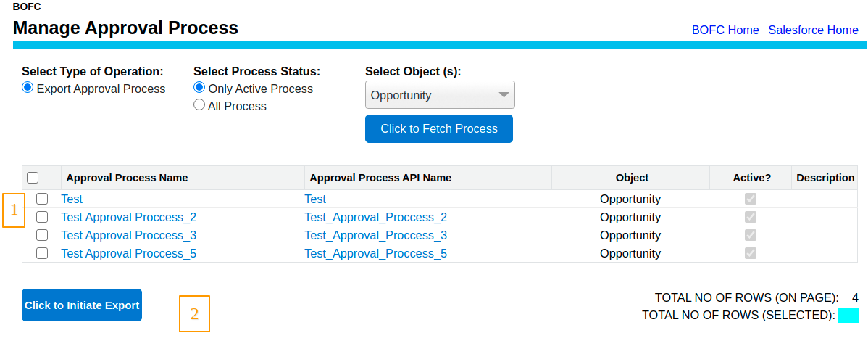868x354 pixels.
Task: Tick the checkbox for the Test row
Action: 42,199
